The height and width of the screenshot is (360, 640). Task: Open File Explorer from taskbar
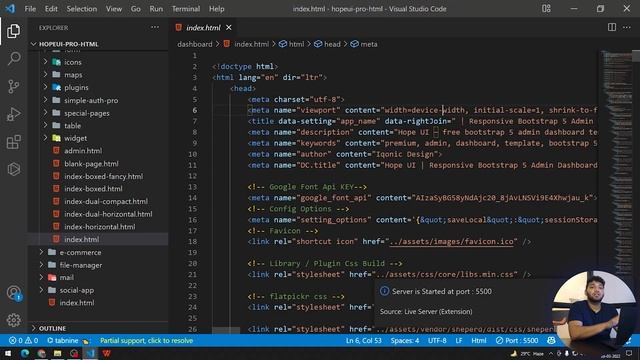click(x=58, y=353)
